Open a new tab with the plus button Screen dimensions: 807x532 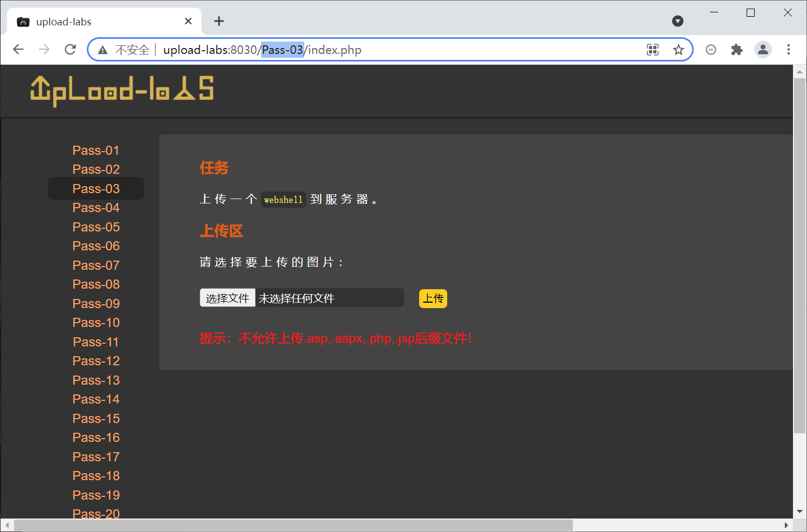218,21
